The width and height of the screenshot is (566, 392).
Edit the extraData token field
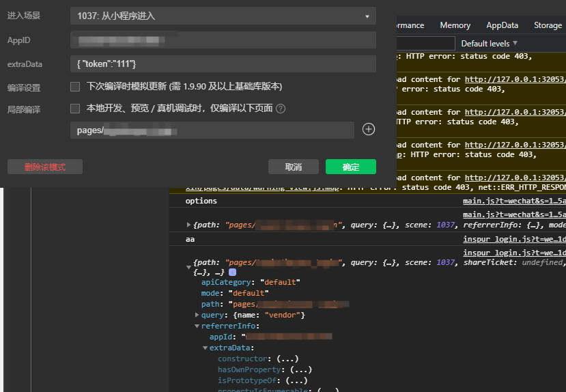pyautogui.click(x=223, y=64)
